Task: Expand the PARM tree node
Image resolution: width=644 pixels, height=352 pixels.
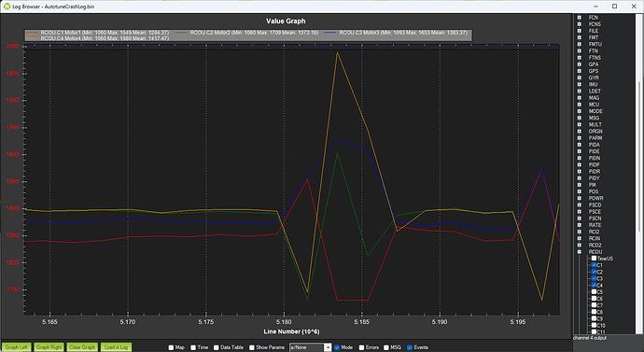Action: [x=579, y=138]
